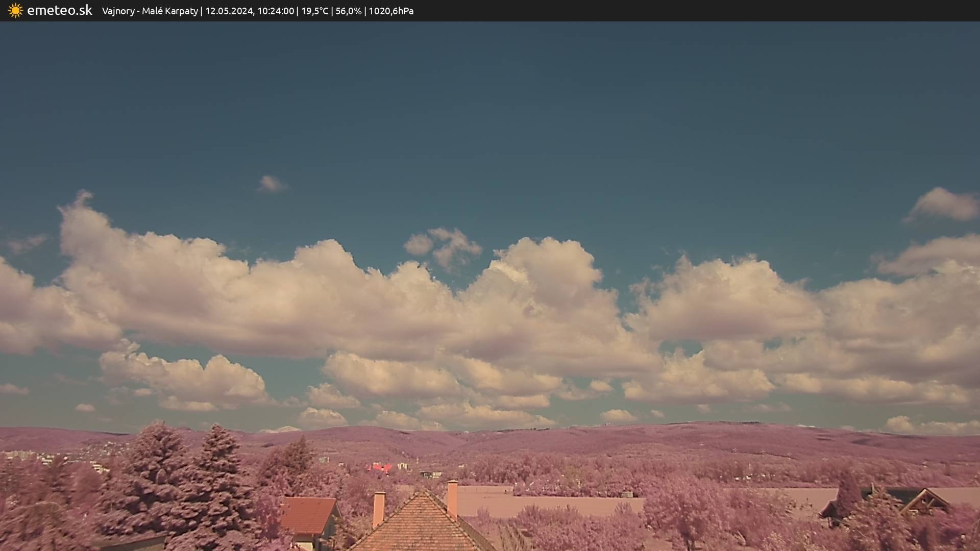Click the right chimney near the roof peak
This screenshot has height=551, width=980.
point(452,498)
